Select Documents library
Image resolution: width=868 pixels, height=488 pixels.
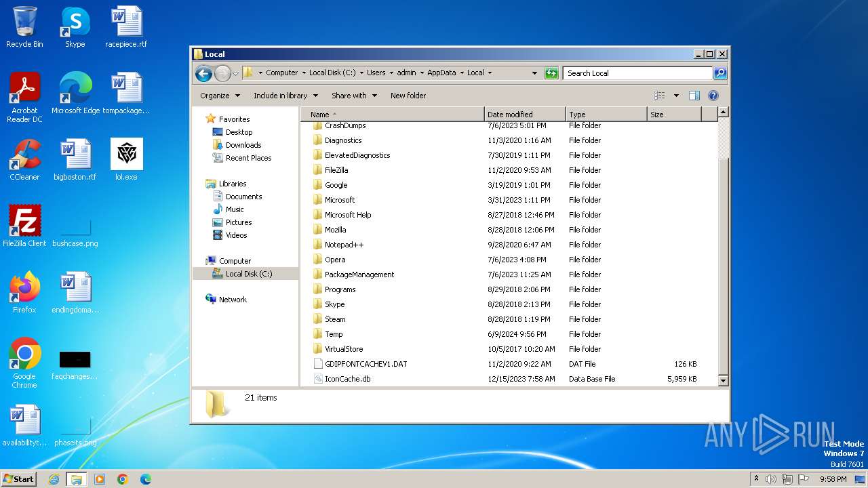[x=243, y=197]
